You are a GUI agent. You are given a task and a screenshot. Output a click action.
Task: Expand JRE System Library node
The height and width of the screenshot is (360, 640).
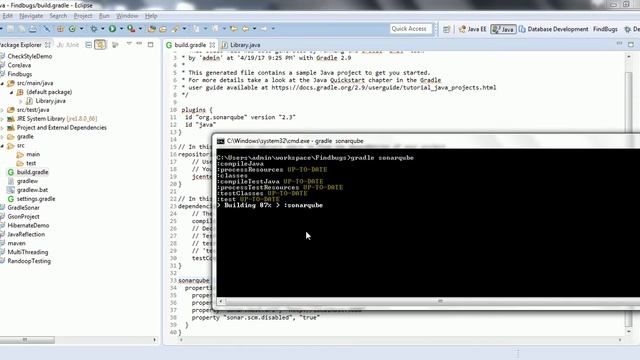pos(2,119)
